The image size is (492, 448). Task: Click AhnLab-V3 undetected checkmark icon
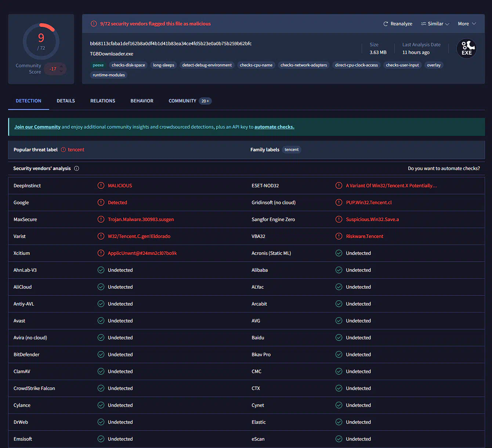point(101,270)
